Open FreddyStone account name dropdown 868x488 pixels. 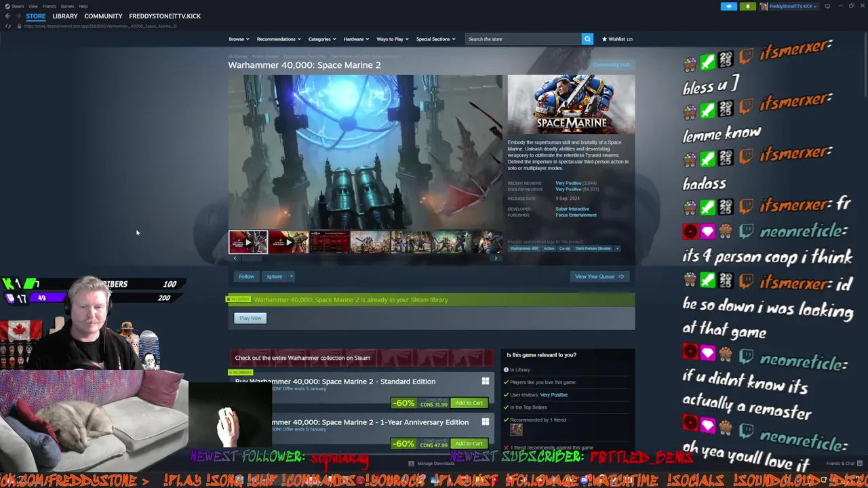(x=790, y=6)
